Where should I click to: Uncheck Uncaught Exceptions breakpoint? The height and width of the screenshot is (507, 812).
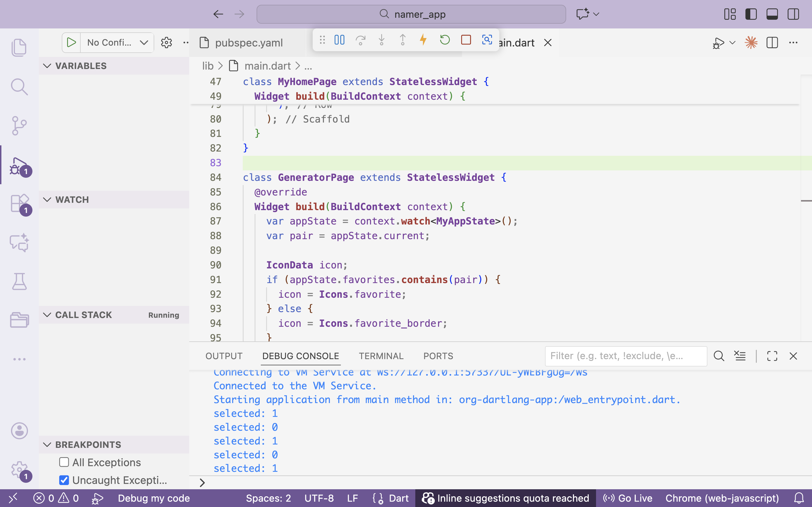64,480
